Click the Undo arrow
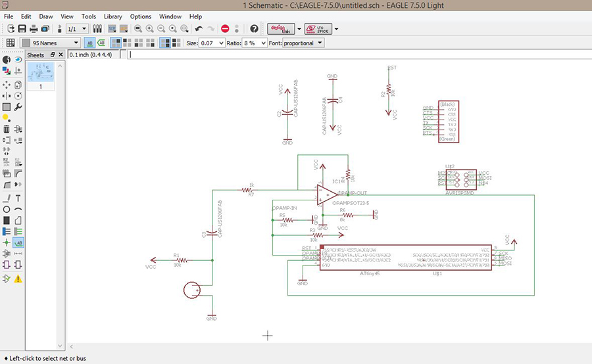The image size is (592, 364). [x=199, y=29]
